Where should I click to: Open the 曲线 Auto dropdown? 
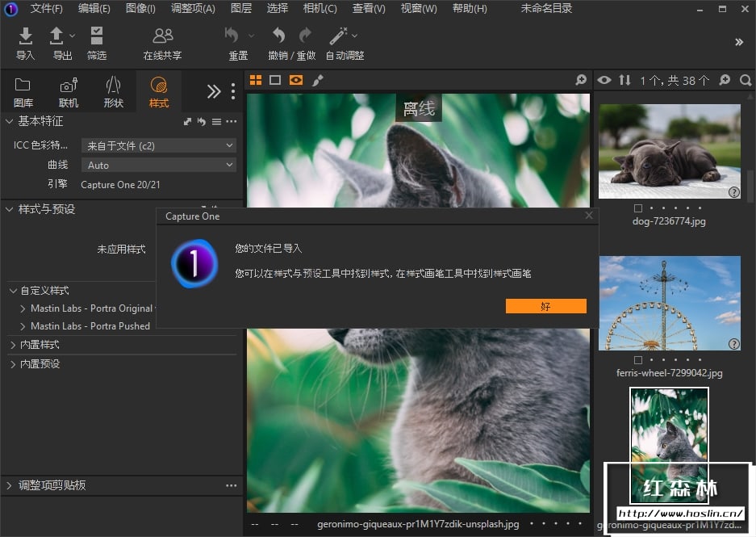pyautogui.click(x=159, y=165)
